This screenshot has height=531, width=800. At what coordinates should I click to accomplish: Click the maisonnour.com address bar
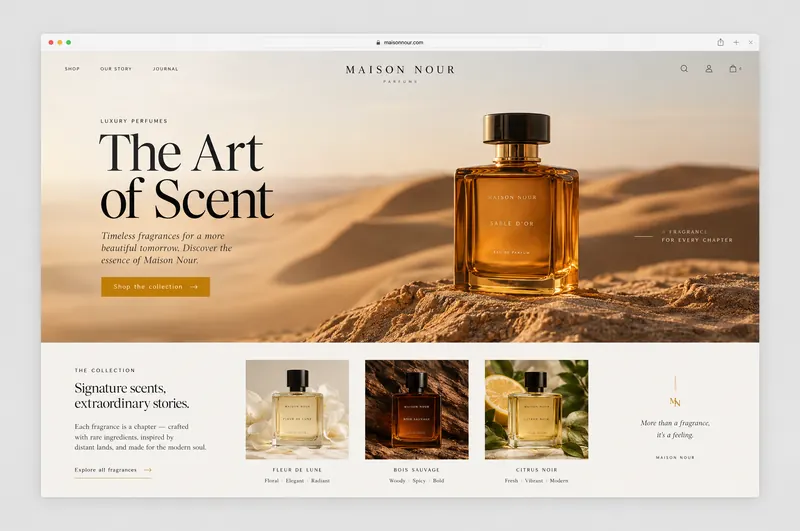coord(403,42)
